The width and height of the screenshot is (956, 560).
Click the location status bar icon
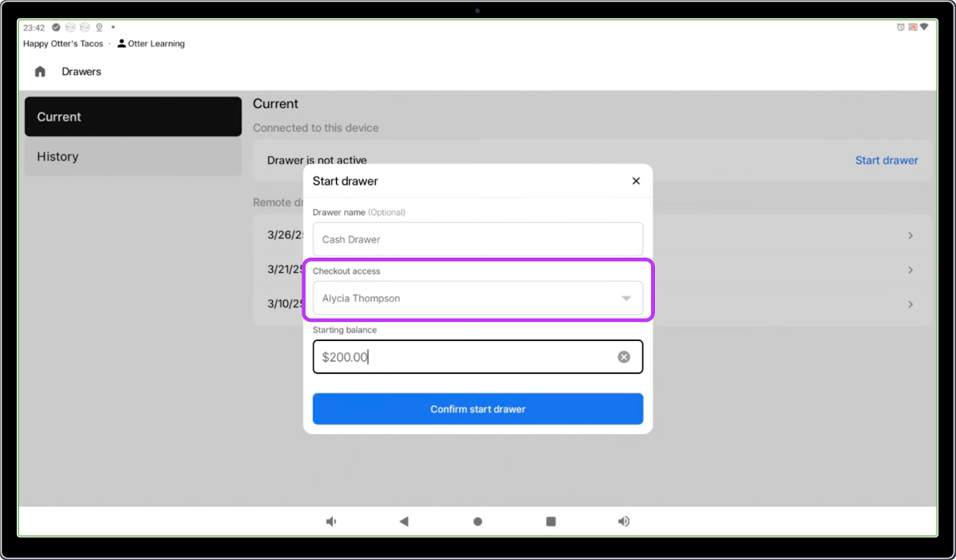(x=99, y=27)
